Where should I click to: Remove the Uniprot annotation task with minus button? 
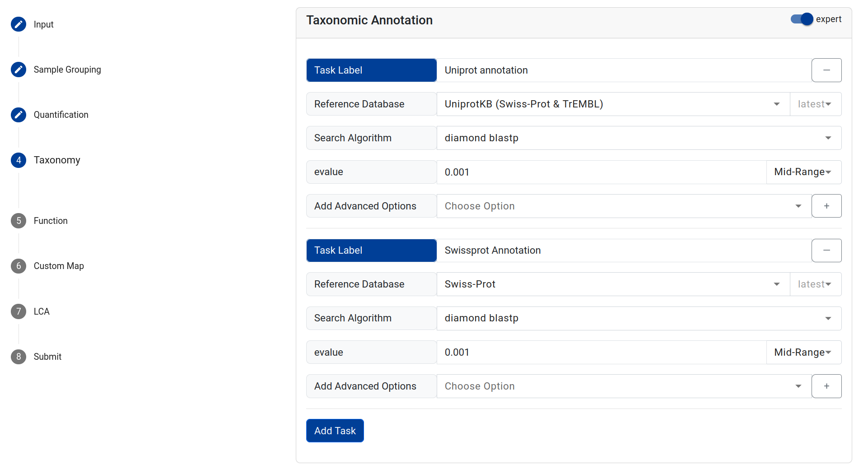tap(826, 70)
